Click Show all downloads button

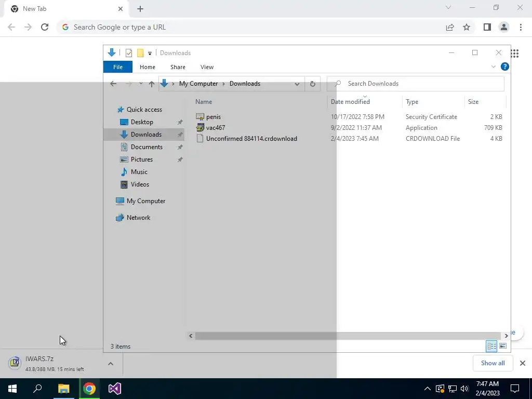(493, 363)
